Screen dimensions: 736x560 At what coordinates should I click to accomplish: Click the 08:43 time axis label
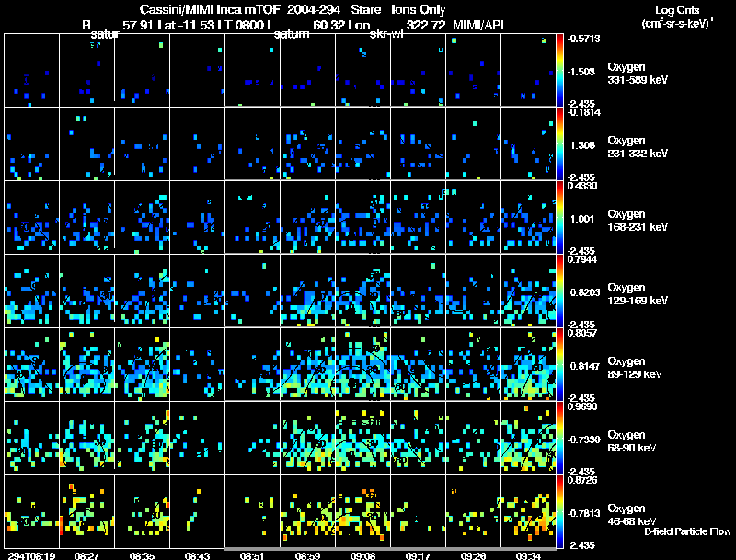point(197,555)
